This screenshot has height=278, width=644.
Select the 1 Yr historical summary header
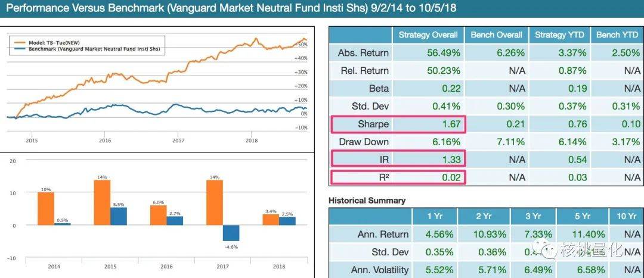pos(435,217)
